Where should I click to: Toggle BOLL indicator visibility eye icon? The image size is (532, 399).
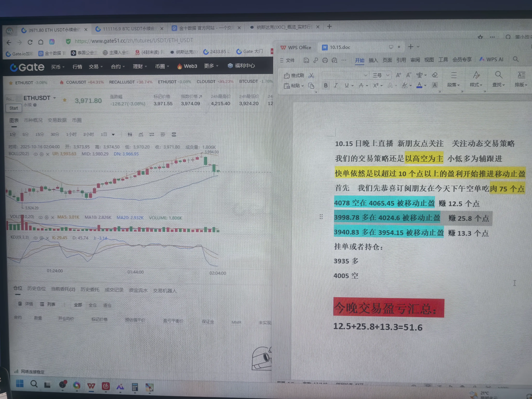[x=36, y=154]
